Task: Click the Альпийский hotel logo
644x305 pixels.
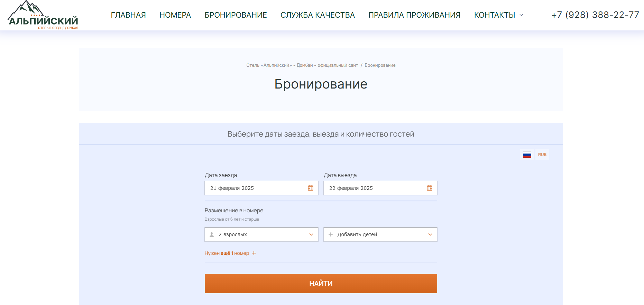Action: pos(43,16)
